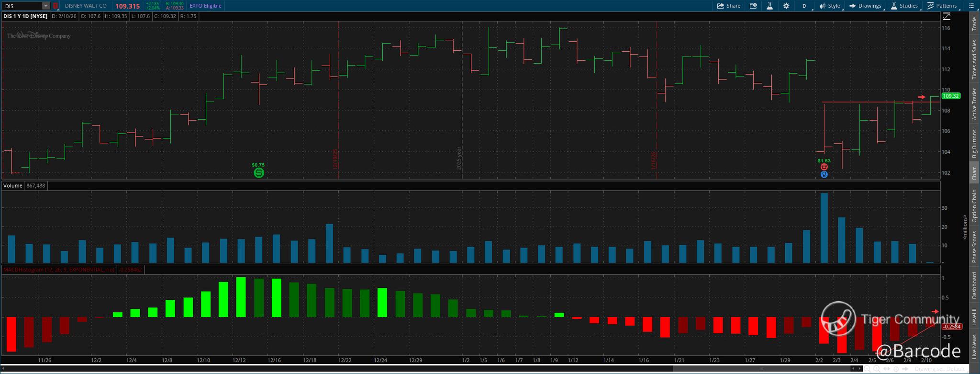Click the horizontal chart scrollbar thumb

tap(761, 369)
